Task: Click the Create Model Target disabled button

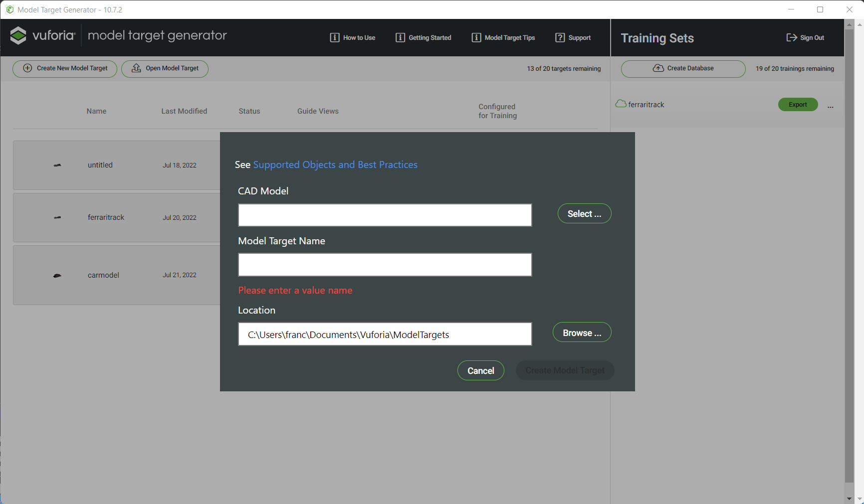Action: pyautogui.click(x=565, y=370)
